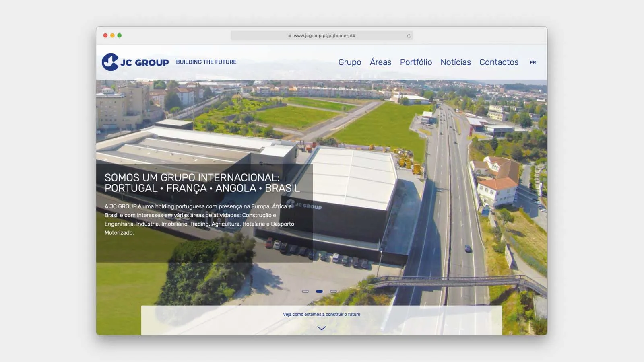Open the Áreas menu

(380, 62)
